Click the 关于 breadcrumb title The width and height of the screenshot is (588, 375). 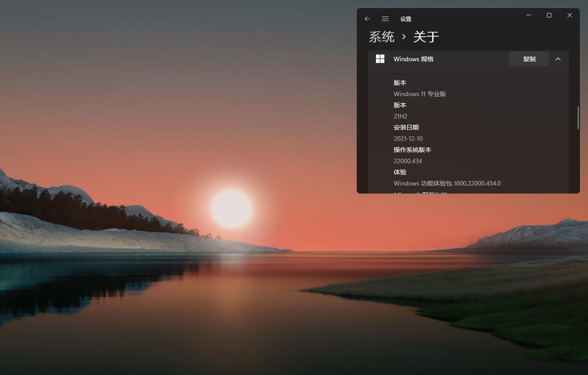426,37
